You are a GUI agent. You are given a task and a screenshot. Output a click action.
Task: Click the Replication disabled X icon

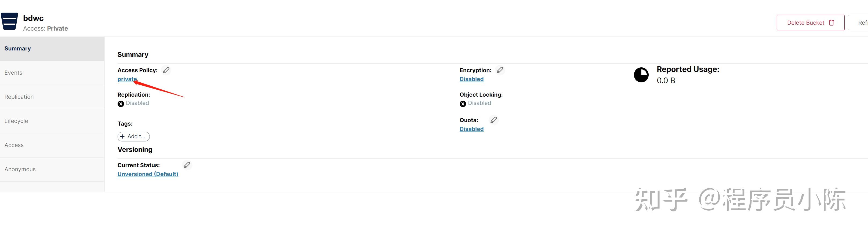[121, 104]
